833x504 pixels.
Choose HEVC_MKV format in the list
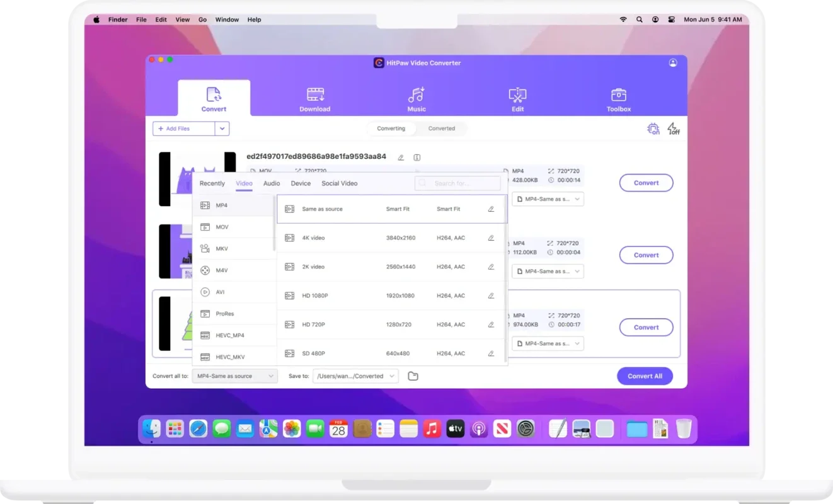coord(233,357)
